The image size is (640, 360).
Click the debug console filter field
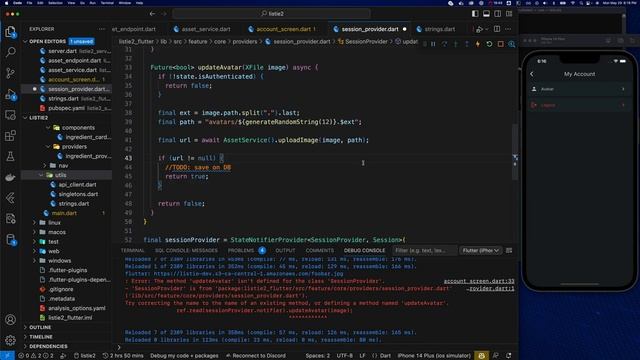coord(424,250)
